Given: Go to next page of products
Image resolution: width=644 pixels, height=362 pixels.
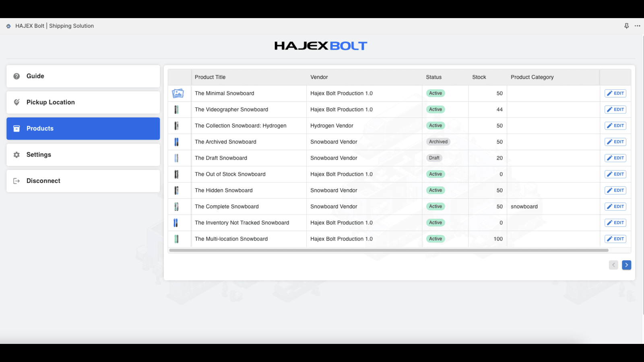Looking at the screenshot, I should pyautogui.click(x=626, y=265).
